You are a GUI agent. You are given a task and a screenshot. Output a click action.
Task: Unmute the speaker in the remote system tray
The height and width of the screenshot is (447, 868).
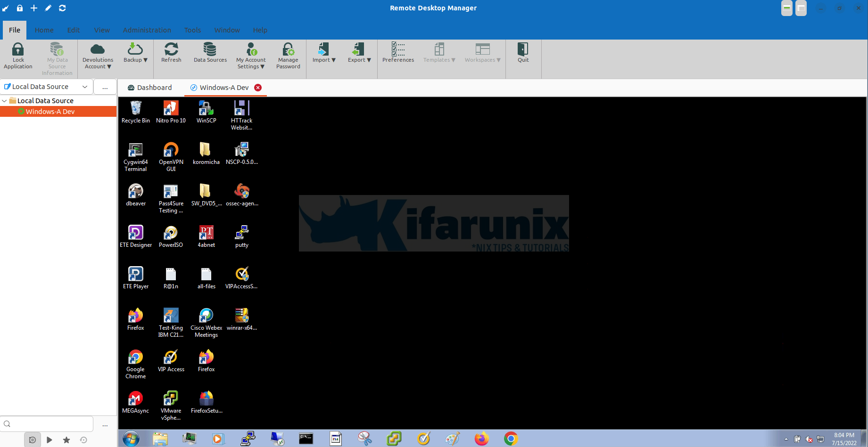click(809, 439)
